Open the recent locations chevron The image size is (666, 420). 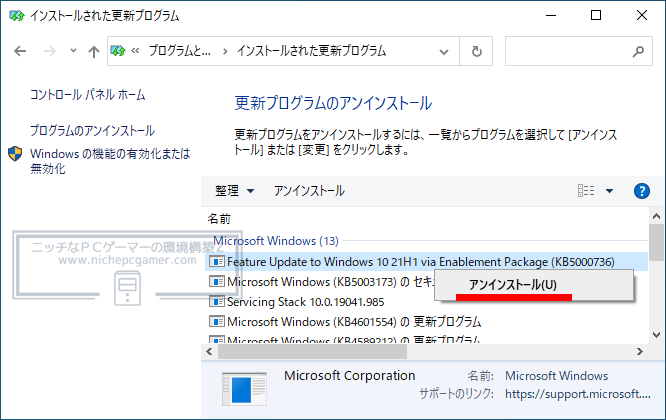click(x=73, y=51)
